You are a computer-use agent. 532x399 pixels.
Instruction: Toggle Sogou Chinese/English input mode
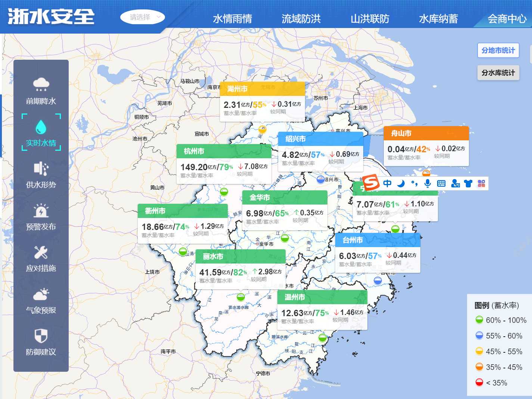pos(388,183)
